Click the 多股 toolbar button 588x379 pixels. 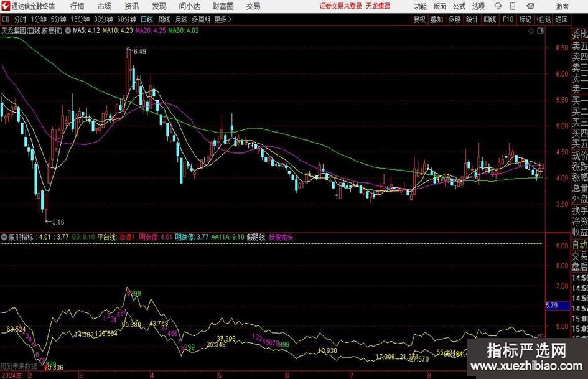(x=454, y=19)
